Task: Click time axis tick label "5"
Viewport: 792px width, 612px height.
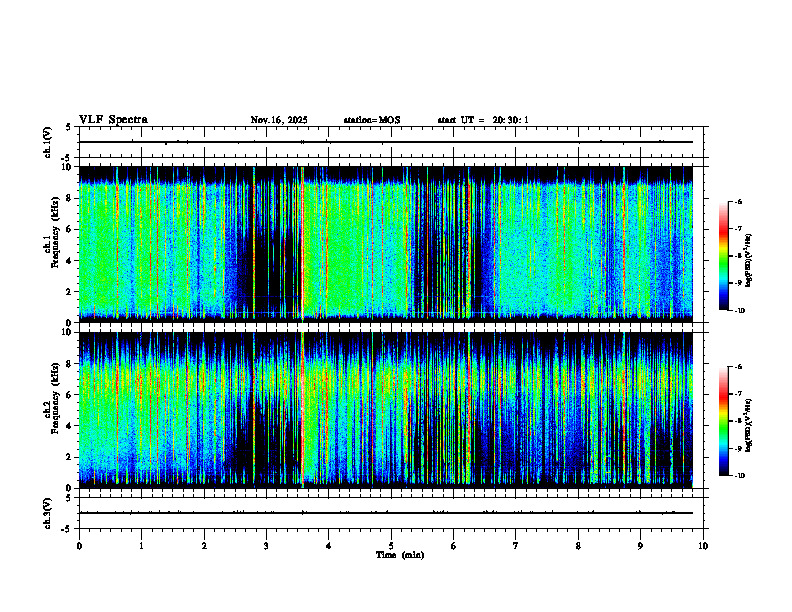Action: coord(391,546)
